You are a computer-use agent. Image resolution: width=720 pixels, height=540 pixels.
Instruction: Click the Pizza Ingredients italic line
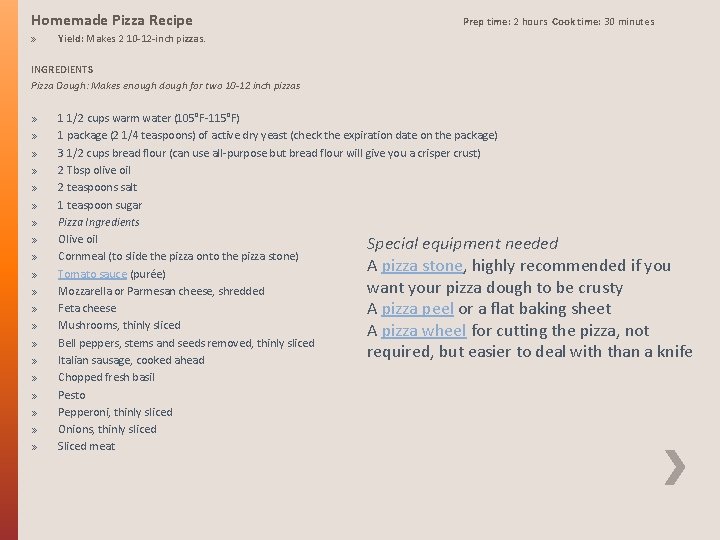(x=98, y=222)
